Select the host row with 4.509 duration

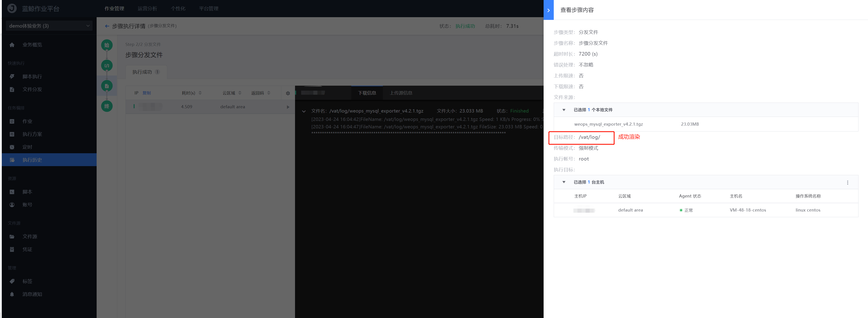[x=210, y=107]
